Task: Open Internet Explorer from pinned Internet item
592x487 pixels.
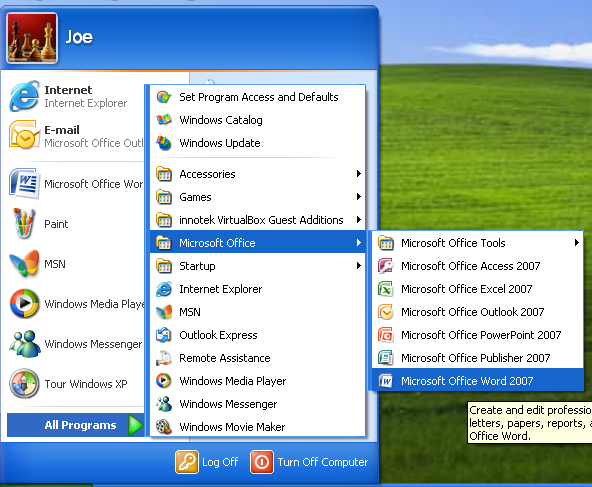Action: pyautogui.click(x=24, y=96)
